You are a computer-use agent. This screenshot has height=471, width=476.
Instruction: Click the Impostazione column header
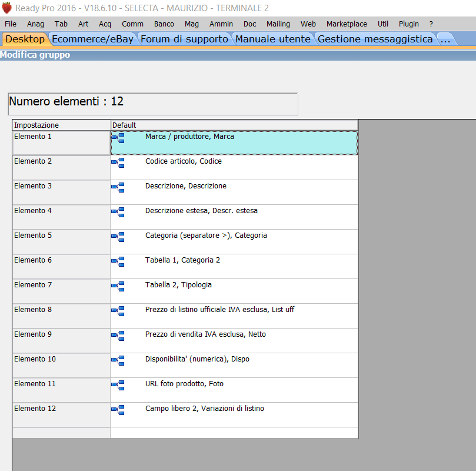[x=61, y=125]
